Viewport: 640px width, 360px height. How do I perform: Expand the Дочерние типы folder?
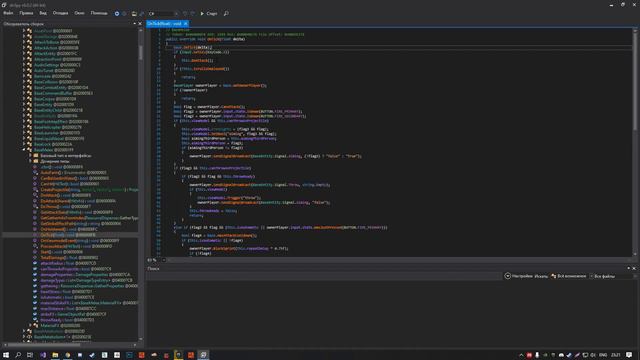[30, 161]
